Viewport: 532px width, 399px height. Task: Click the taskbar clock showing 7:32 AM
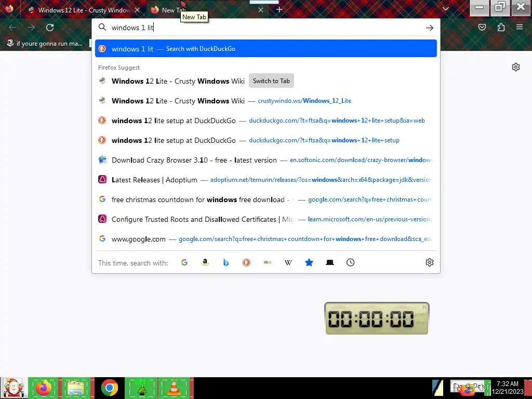507,388
